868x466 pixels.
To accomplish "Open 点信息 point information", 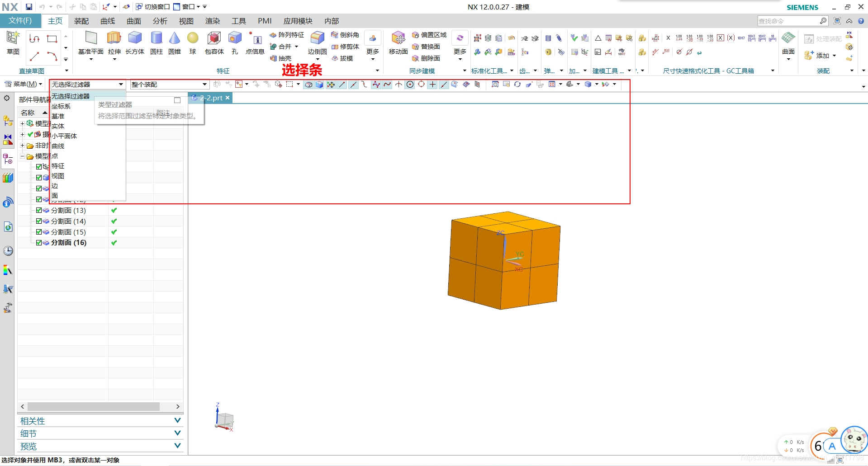I will [255, 42].
